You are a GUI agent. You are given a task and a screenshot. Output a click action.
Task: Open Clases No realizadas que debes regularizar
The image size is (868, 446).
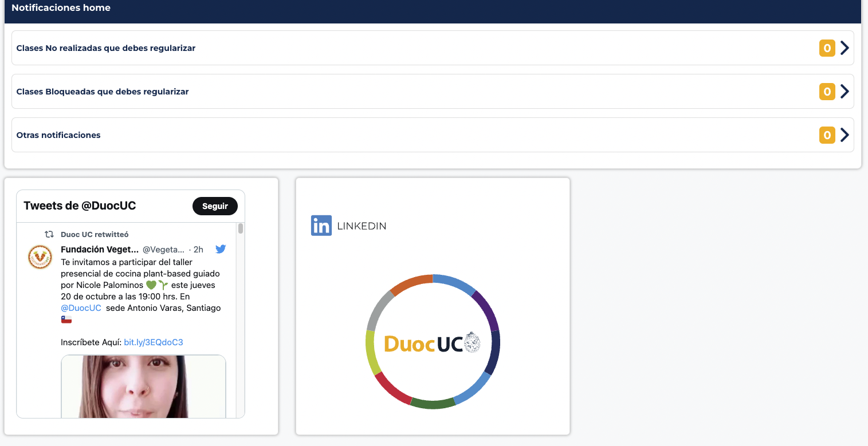(433, 48)
